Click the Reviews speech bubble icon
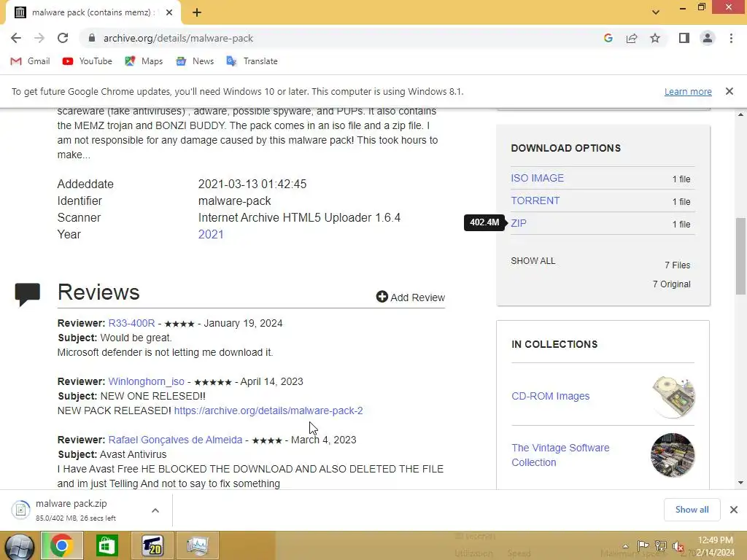This screenshot has height=560, width=747. point(28,294)
